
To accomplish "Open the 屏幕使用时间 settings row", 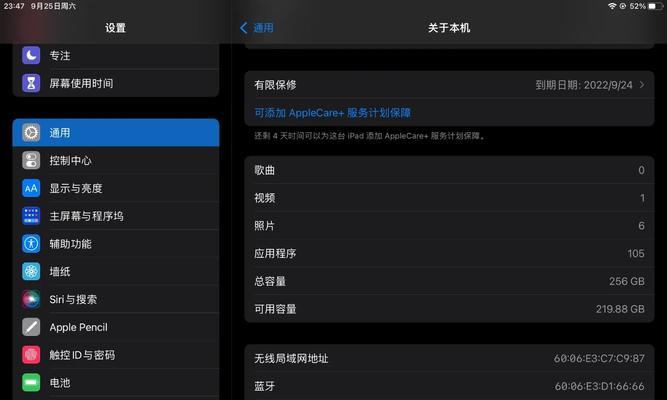I will click(x=116, y=83).
